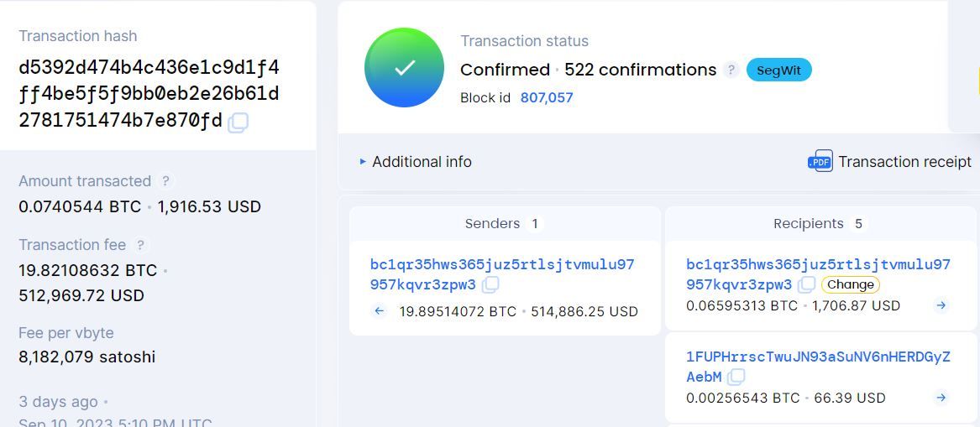The width and height of the screenshot is (980, 427).
Task: Copy the transaction hash to clipboard
Action: click(x=238, y=122)
